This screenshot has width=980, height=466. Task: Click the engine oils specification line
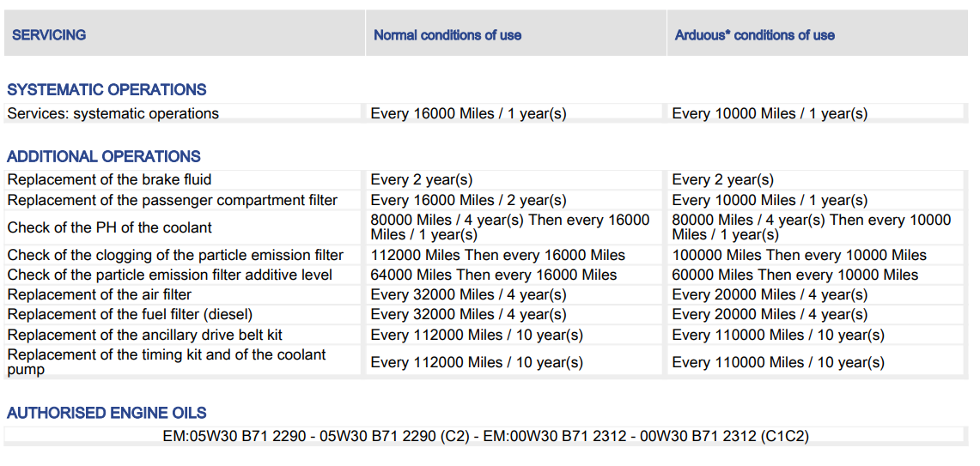click(x=485, y=436)
